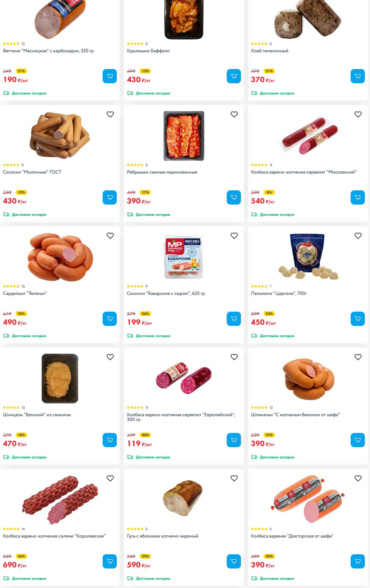Click the Шницель "Венский" product photo
This screenshot has width=370, height=588.
click(60, 378)
